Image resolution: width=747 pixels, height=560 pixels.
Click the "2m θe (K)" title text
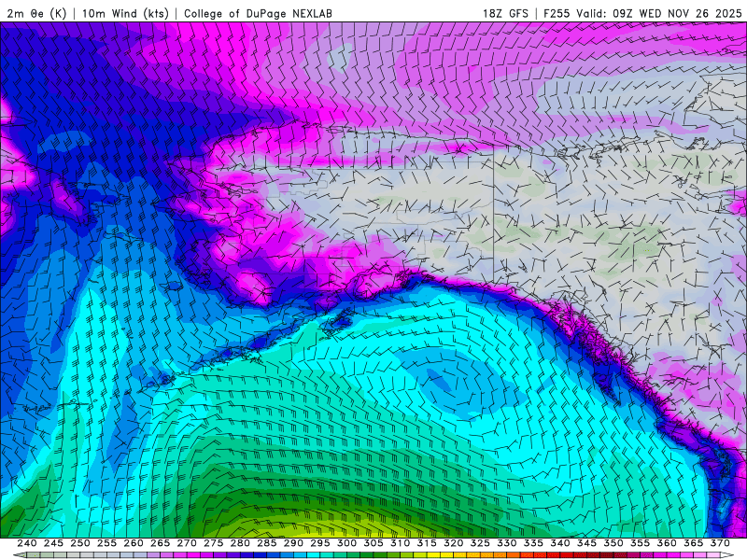(36, 13)
